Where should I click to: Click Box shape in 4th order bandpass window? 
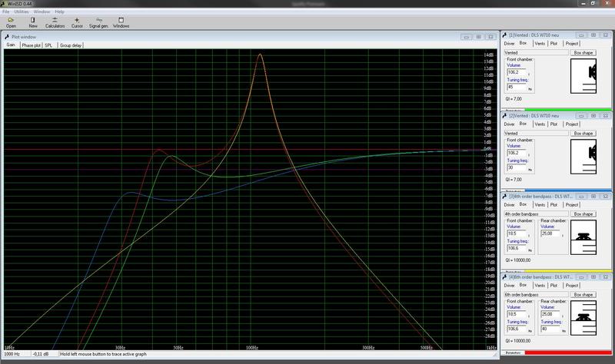coord(583,214)
